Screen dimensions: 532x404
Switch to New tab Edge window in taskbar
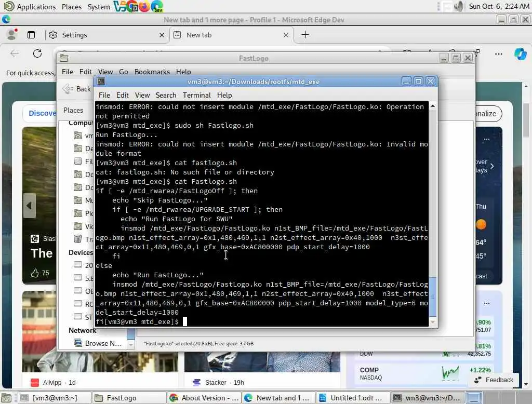pyautogui.click(x=278, y=398)
